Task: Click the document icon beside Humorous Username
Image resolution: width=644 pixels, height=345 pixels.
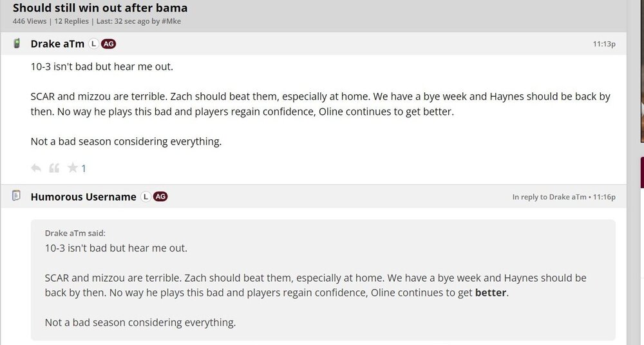Action: click(17, 195)
